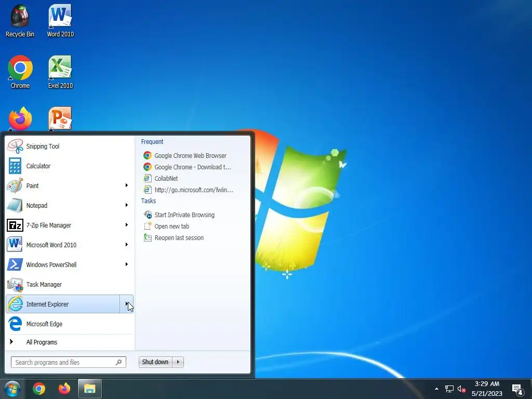This screenshot has height=399, width=532.
Task: Open Firefox from the taskbar
Action: pyautogui.click(x=64, y=389)
